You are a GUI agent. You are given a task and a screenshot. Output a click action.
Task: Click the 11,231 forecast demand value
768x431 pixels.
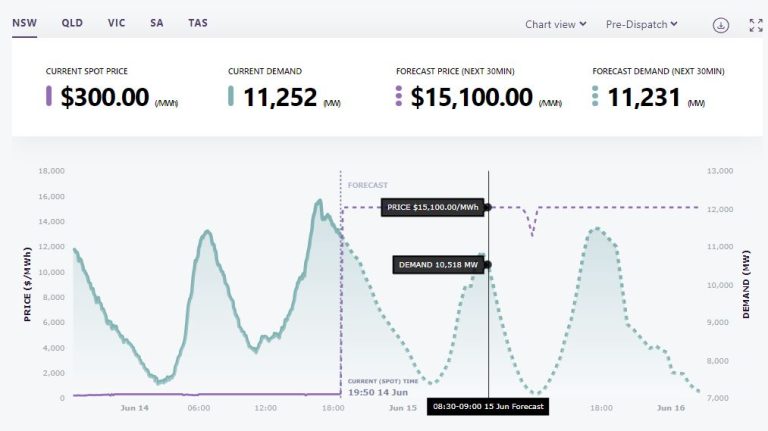pos(644,97)
